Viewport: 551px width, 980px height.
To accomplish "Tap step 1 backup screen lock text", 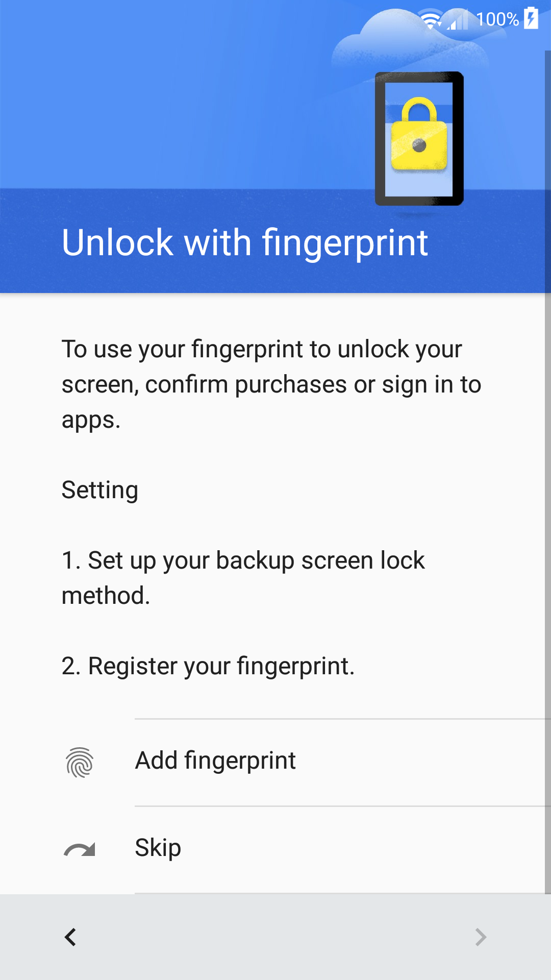I will click(243, 578).
